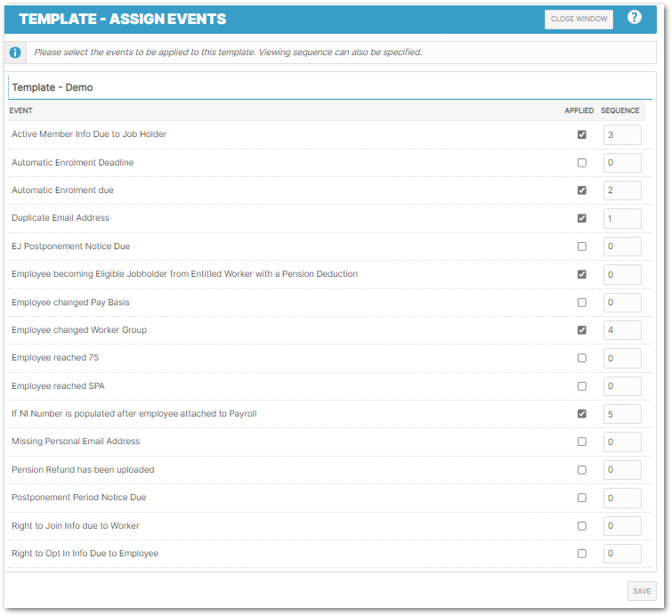Tick EJ Postponement Notice Due checkbox
This screenshot has width=672, height=616.
click(x=582, y=247)
